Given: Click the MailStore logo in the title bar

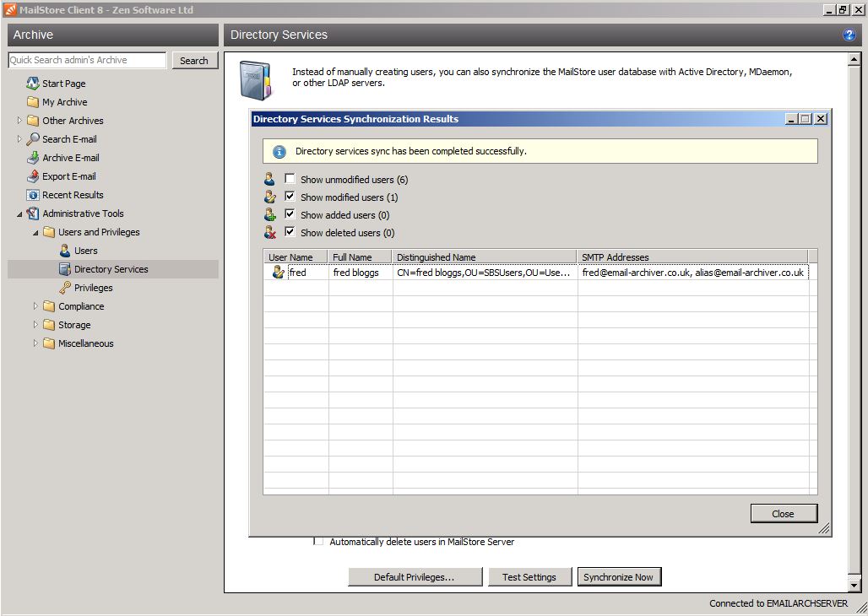Looking at the screenshot, I should [9, 9].
